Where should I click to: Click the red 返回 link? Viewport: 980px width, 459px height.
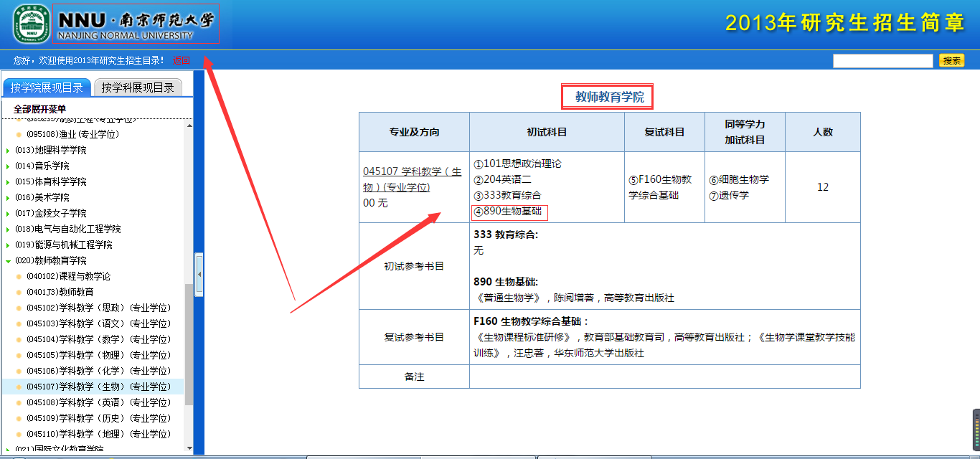tap(179, 60)
